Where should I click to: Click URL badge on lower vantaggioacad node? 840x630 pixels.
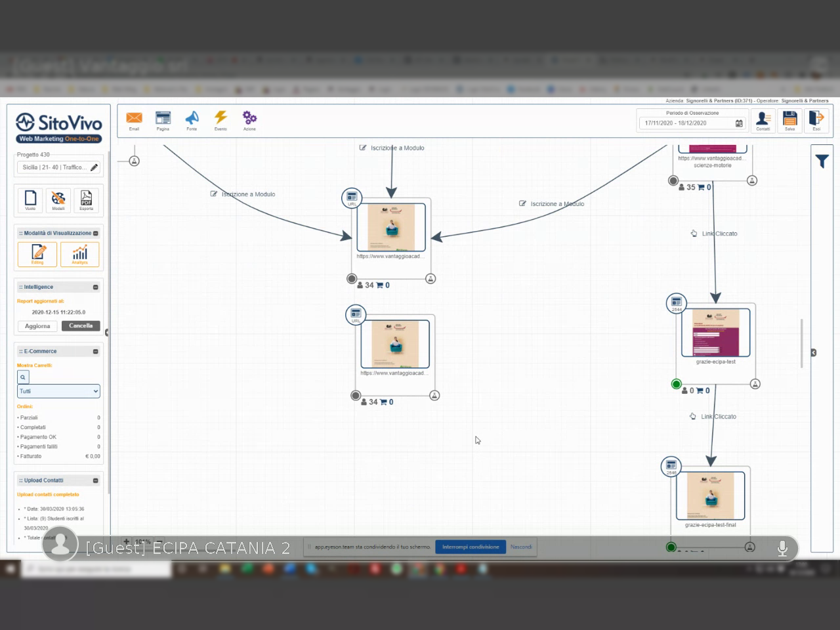(x=356, y=314)
